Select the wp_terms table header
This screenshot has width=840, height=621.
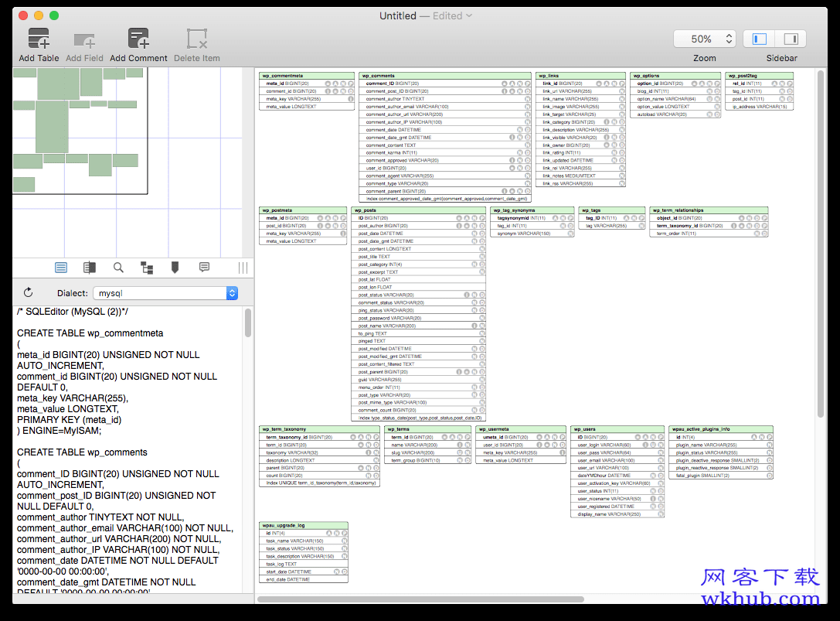point(427,429)
